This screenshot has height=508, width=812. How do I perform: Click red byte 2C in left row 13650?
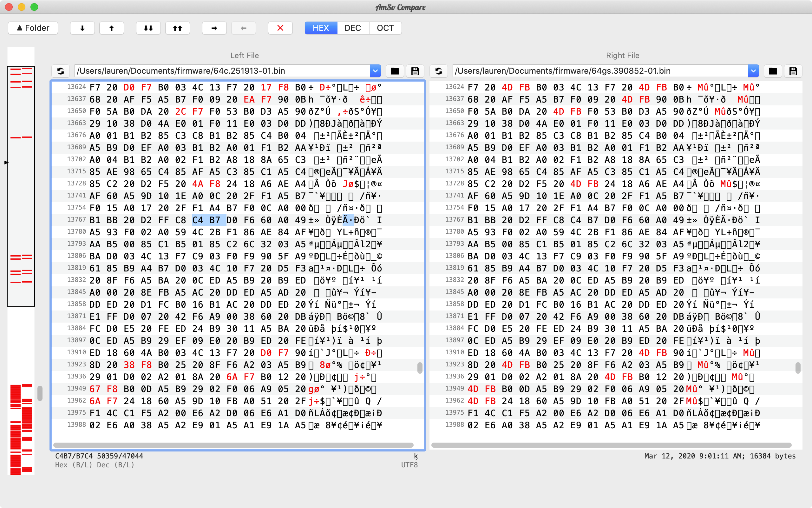tap(180, 111)
